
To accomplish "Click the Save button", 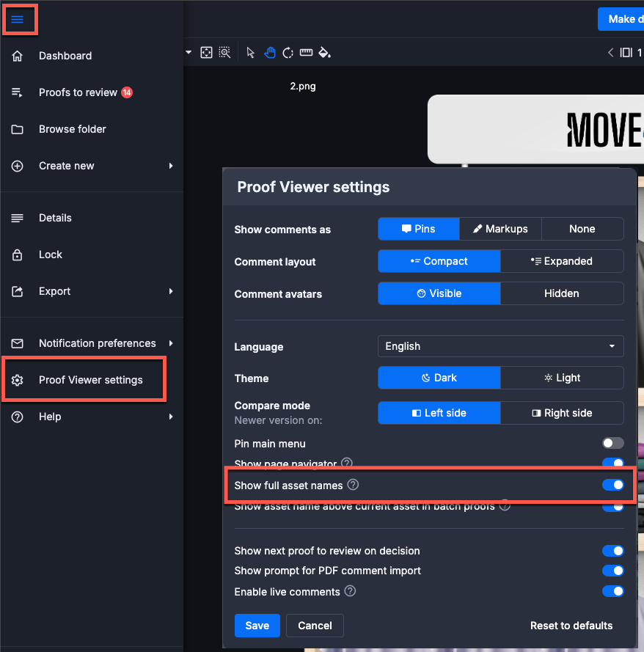I will pyautogui.click(x=257, y=626).
